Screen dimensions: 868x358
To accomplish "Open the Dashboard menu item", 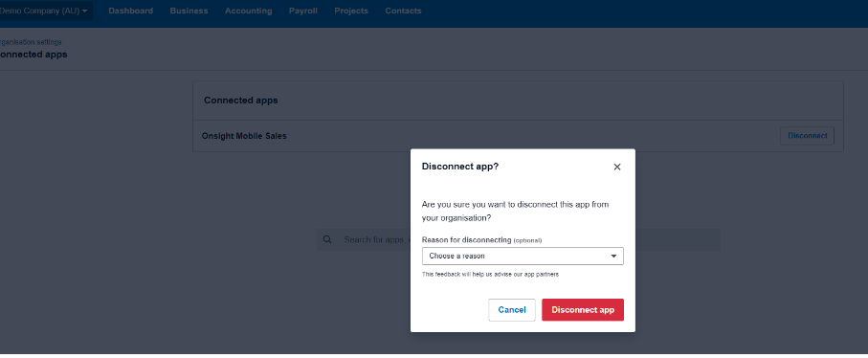I will pos(131,11).
